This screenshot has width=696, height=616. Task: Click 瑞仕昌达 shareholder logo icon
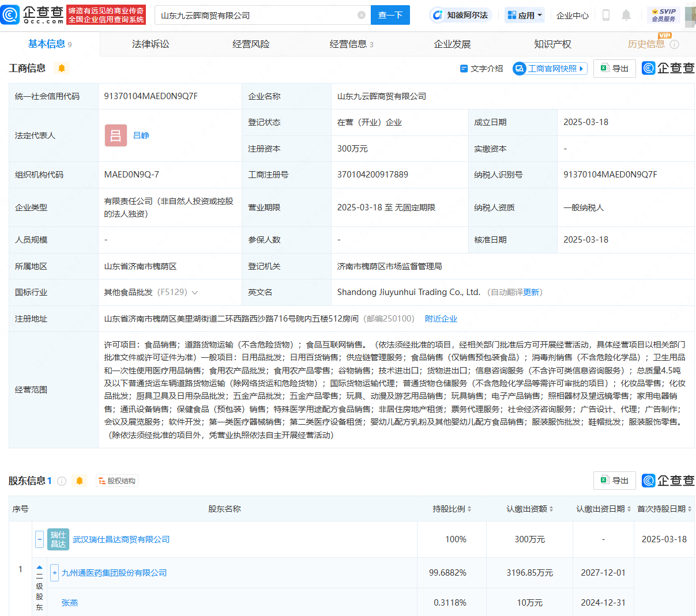pyautogui.click(x=58, y=539)
